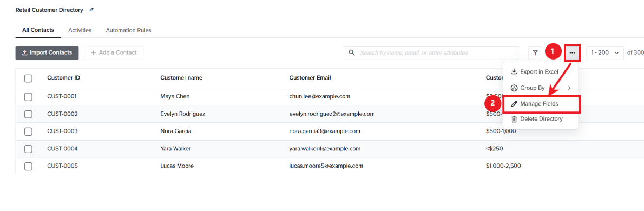The width and height of the screenshot is (644, 211).
Task: Click the CUST-0003 ID cell
Action: [x=62, y=131]
